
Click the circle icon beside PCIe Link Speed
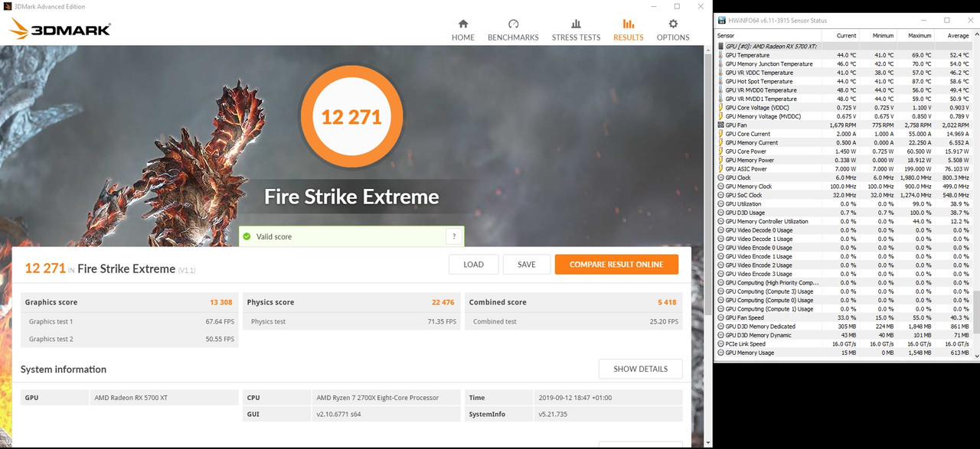point(720,344)
